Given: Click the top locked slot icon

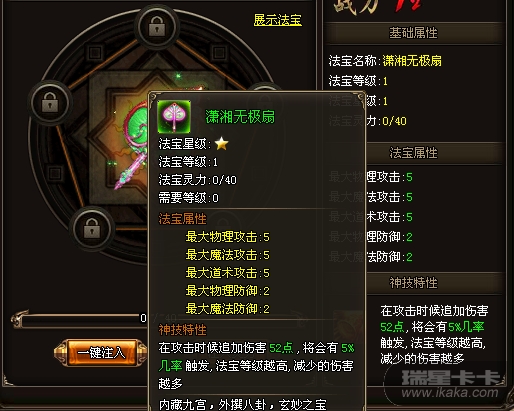Looking at the screenshot, I should 157,27.
